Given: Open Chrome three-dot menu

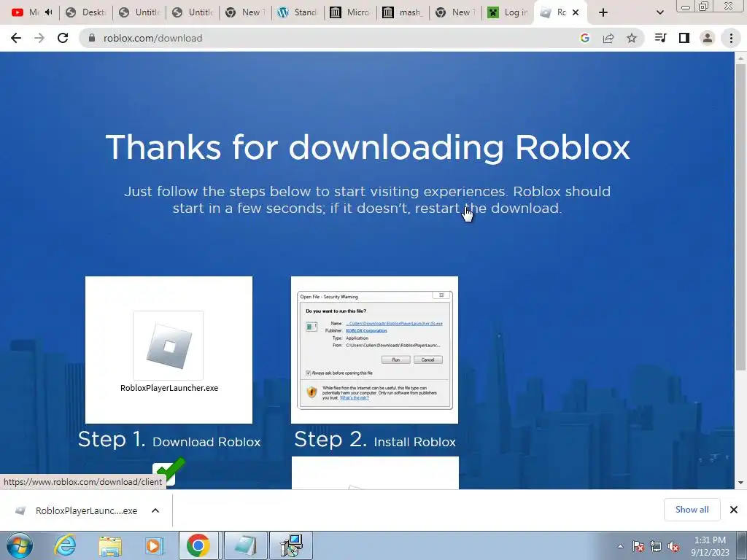Looking at the screenshot, I should pyautogui.click(x=731, y=38).
